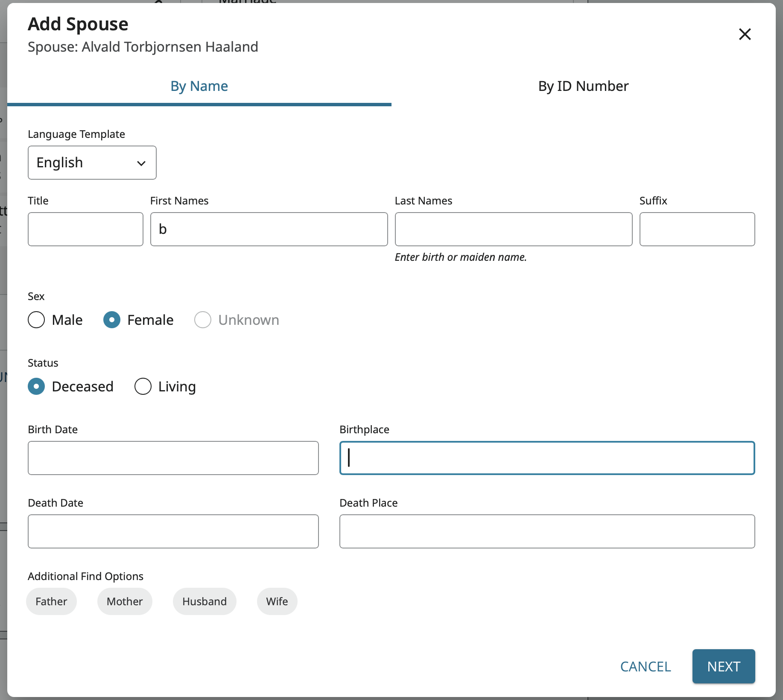Click the Suffix input box

[697, 229]
